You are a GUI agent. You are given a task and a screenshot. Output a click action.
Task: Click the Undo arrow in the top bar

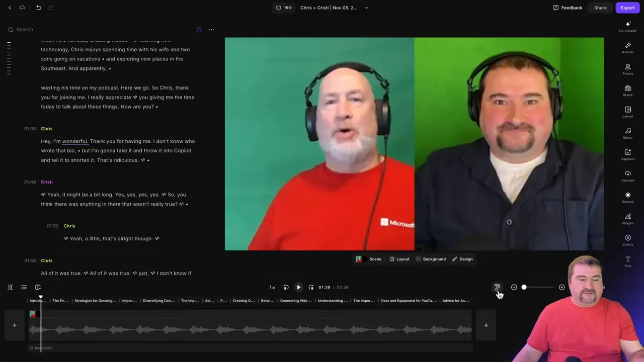[38, 8]
